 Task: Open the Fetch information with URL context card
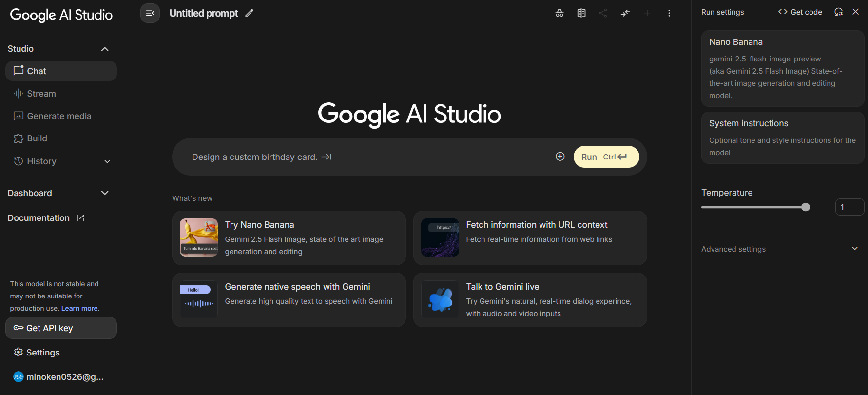[530, 238]
